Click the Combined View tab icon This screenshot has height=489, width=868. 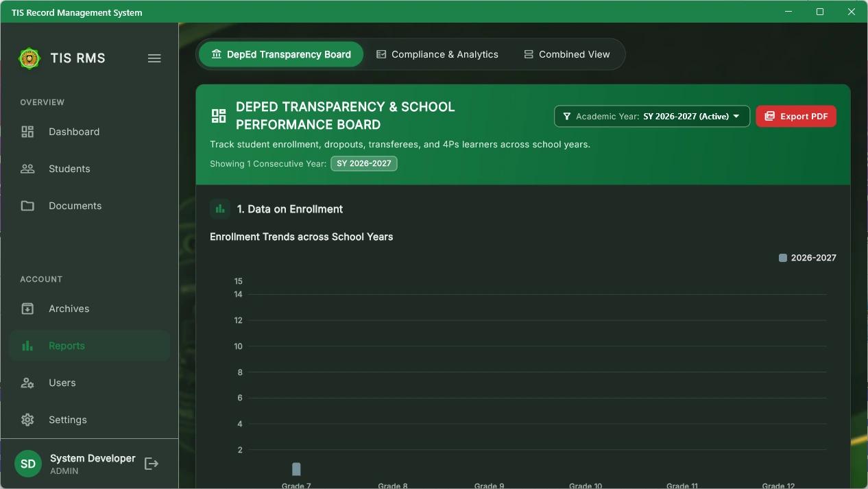tap(529, 54)
